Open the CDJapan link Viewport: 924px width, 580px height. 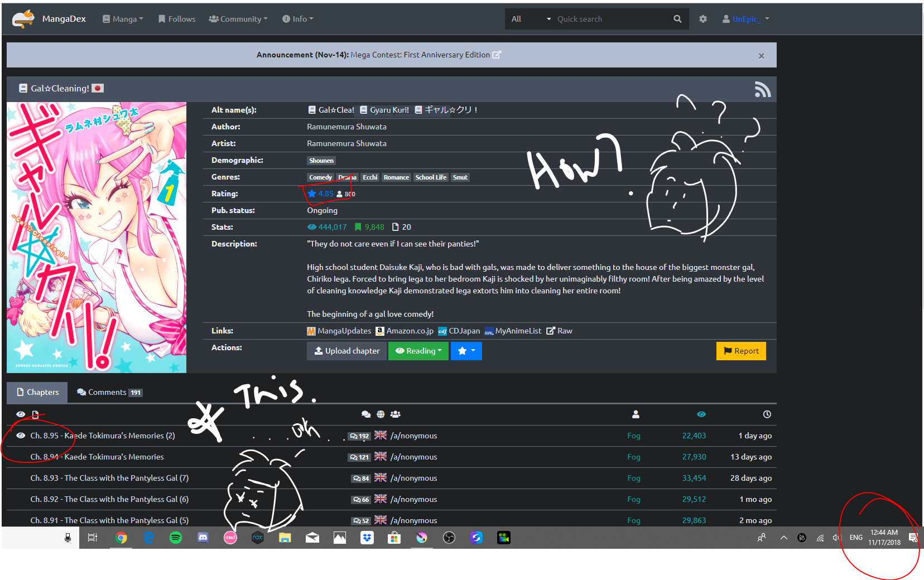pos(459,331)
